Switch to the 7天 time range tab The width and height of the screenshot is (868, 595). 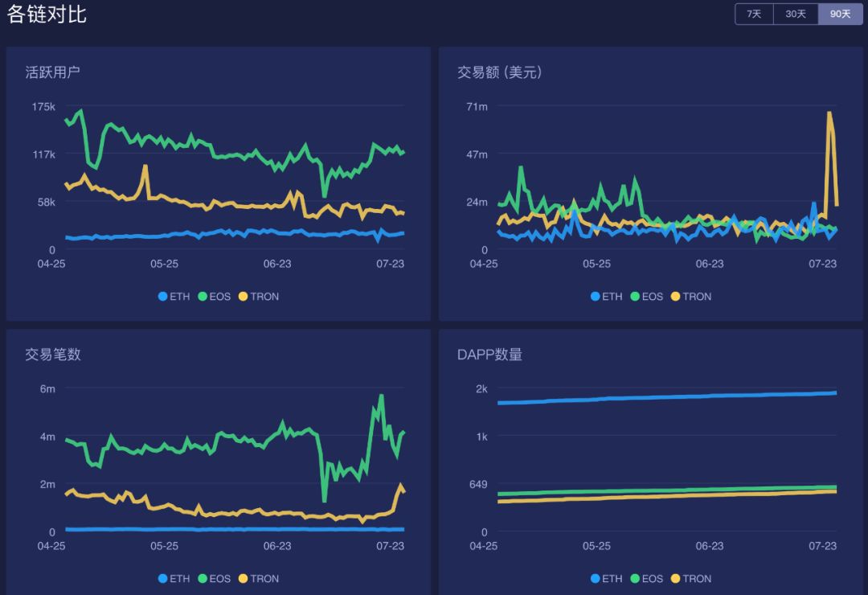click(753, 14)
